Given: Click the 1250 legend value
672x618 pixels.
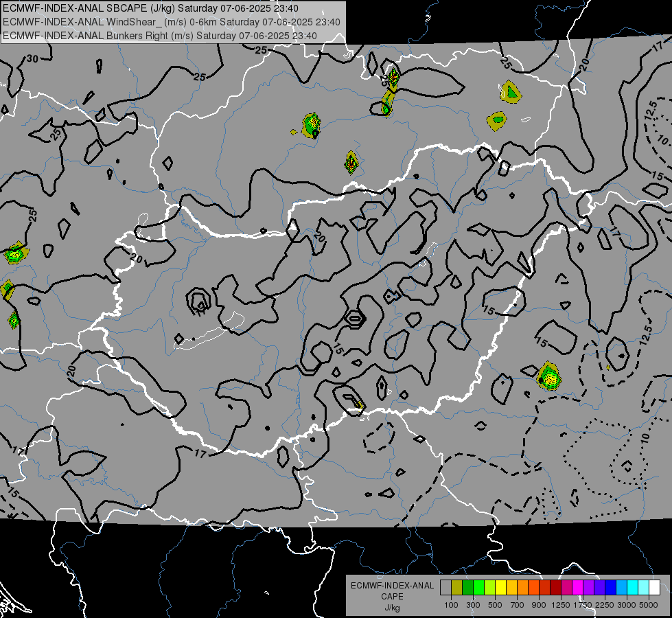Looking at the screenshot, I should coord(561,605).
